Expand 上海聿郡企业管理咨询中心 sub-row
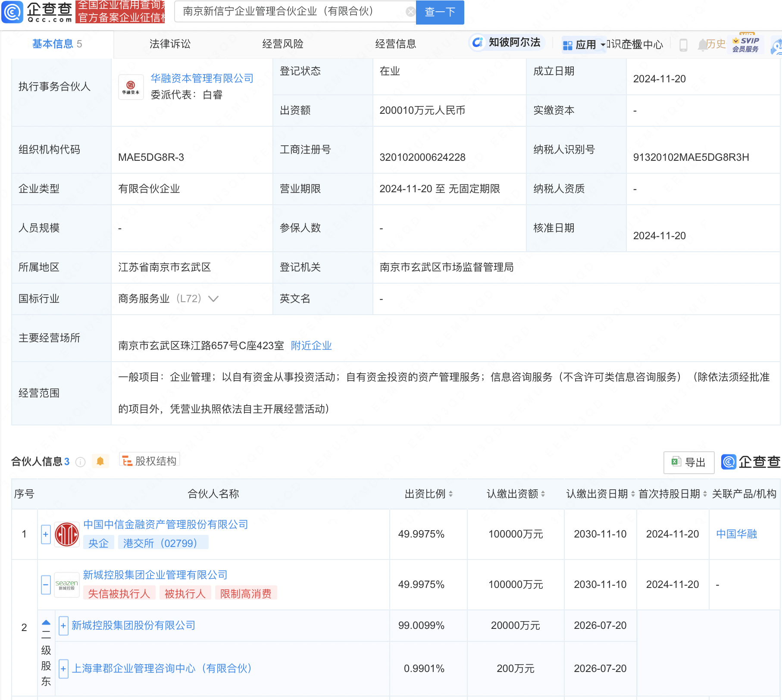 coord(63,669)
